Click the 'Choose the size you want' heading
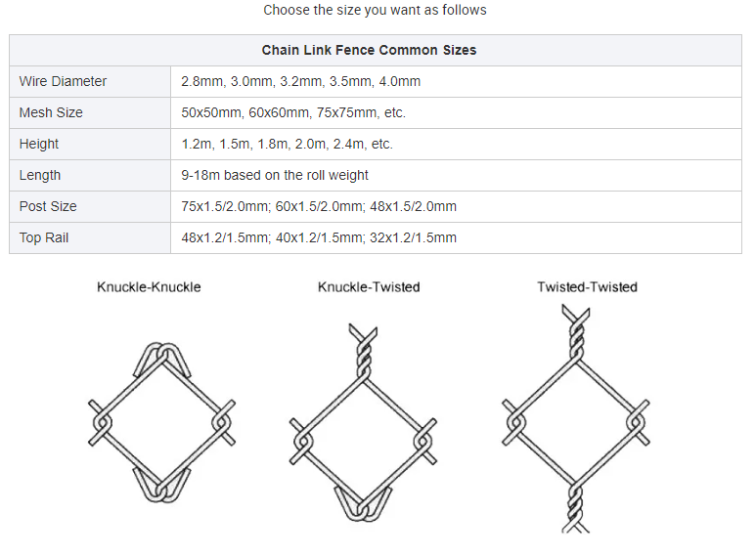 coord(376,10)
